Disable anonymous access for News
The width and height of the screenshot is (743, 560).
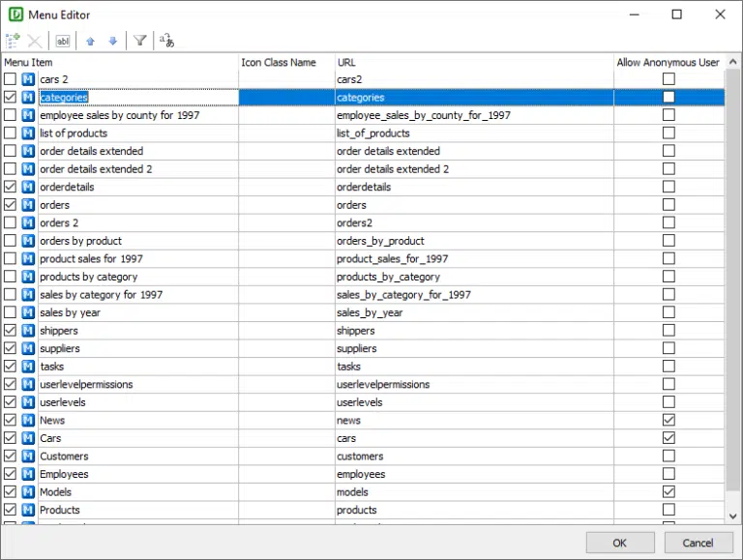point(669,420)
